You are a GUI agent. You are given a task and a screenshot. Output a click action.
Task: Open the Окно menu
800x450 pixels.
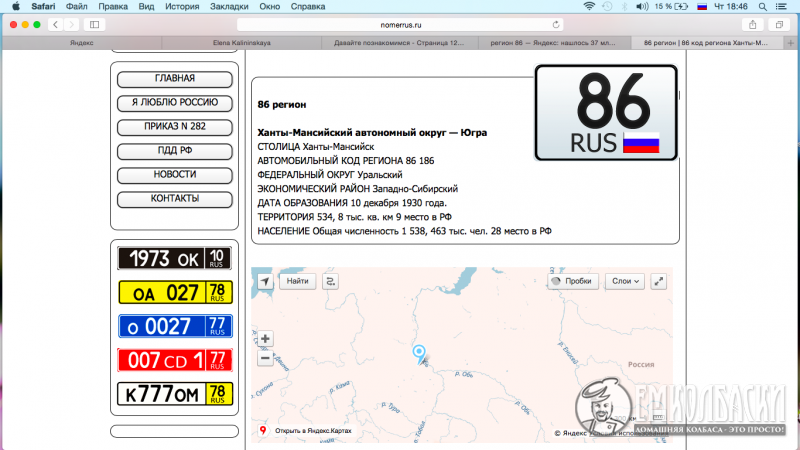click(269, 7)
